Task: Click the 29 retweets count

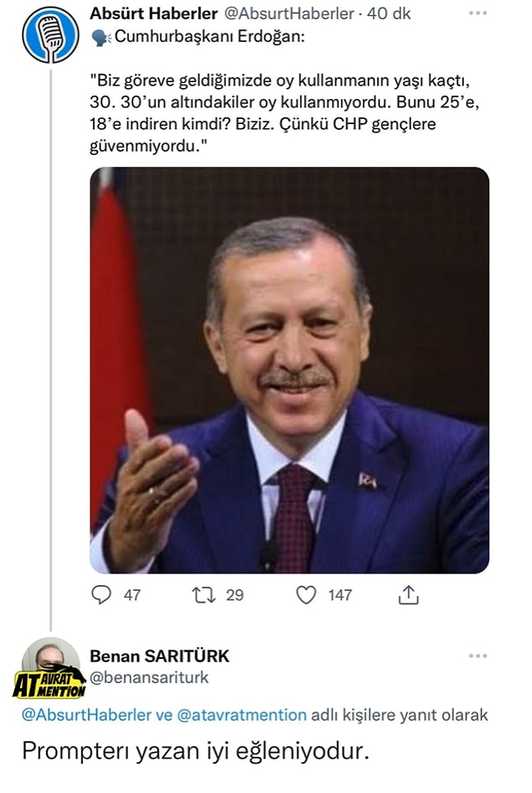Action: (x=235, y=594)
